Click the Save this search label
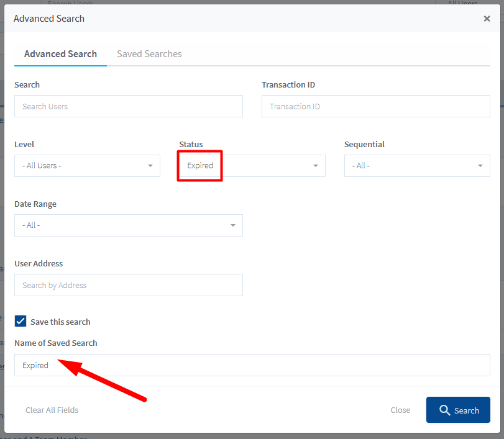 pos(60,322)
